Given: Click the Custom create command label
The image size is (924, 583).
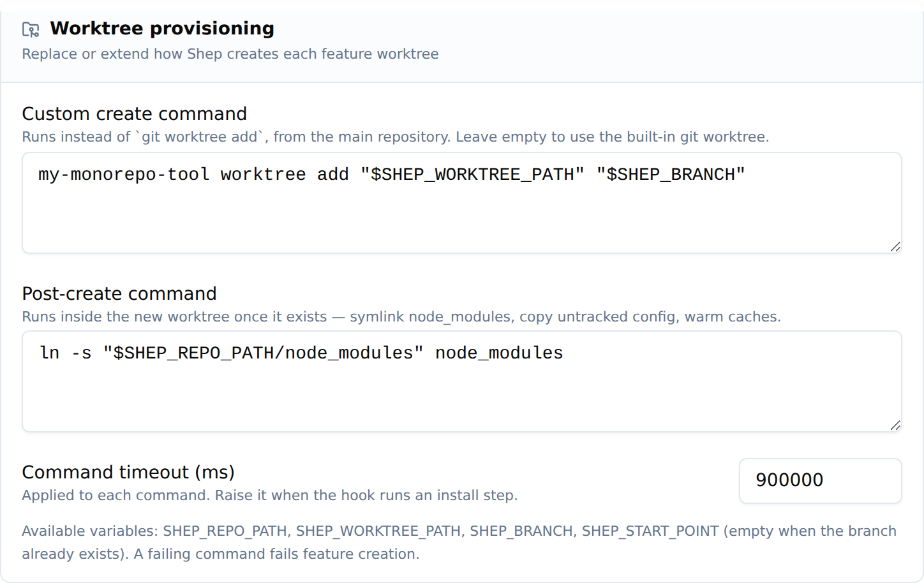Looking at the screenshot, I should pos(134,114).
